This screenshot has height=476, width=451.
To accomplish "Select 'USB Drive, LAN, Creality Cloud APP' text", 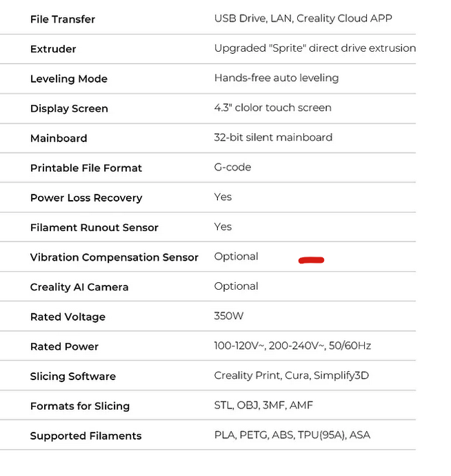I will (303, 19).
